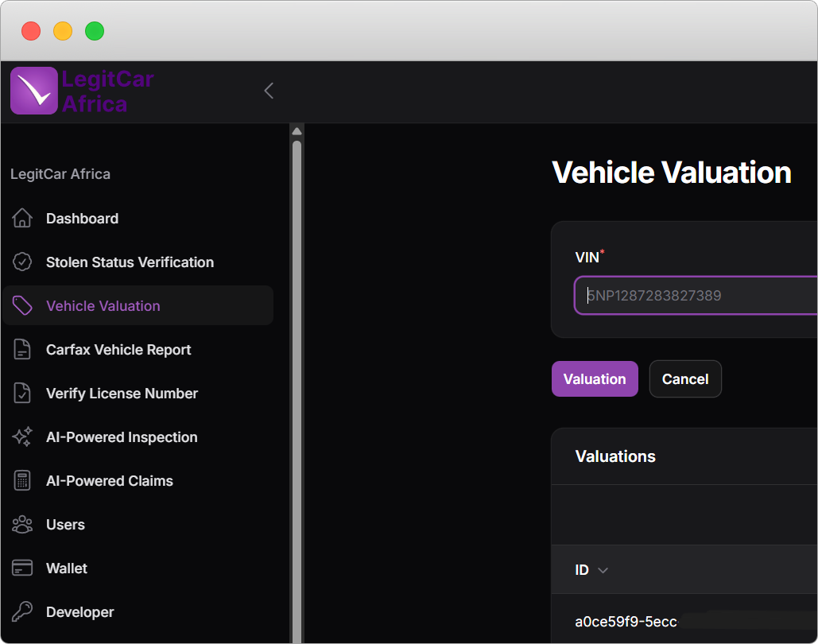Select the a0ce59f9-5ecc valuation row
The image size is (818, 644).
pos(626,622)
